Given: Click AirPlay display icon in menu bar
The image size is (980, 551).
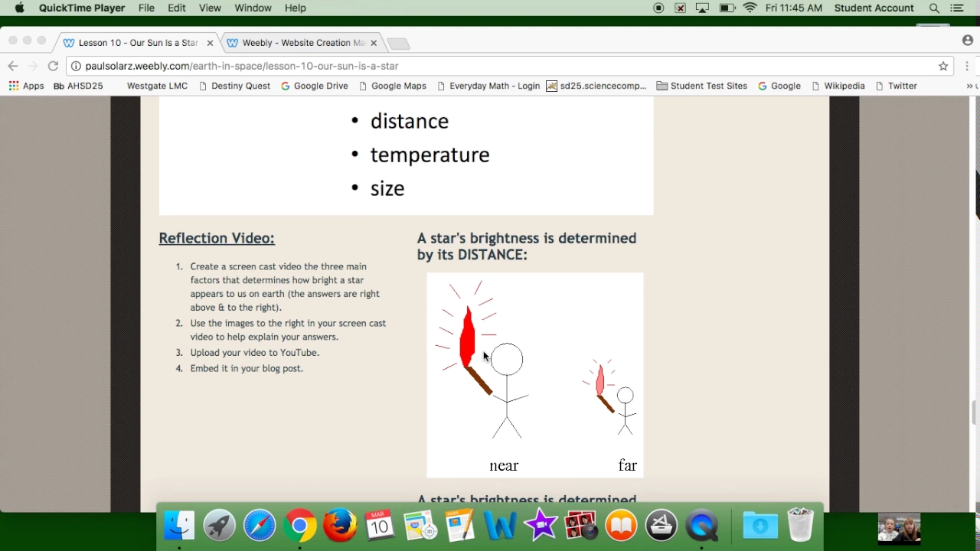Looking at the screenshot, I should click(x=702, y=8).
